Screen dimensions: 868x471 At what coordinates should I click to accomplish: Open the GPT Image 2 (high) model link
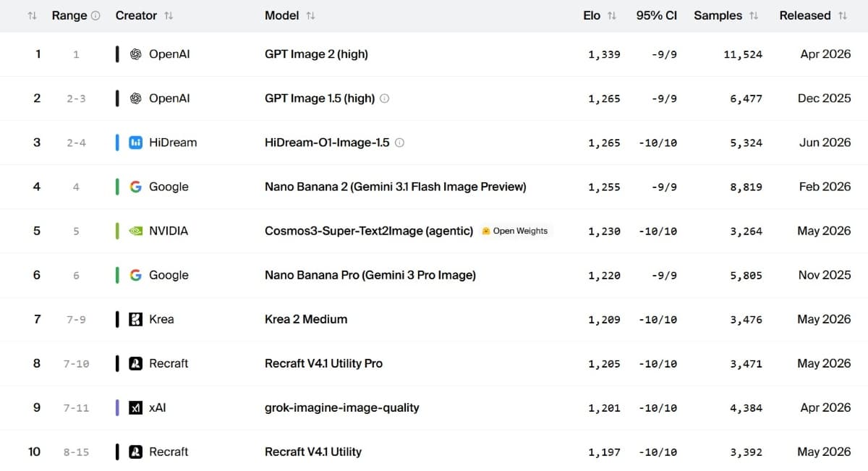pos(316,54)
